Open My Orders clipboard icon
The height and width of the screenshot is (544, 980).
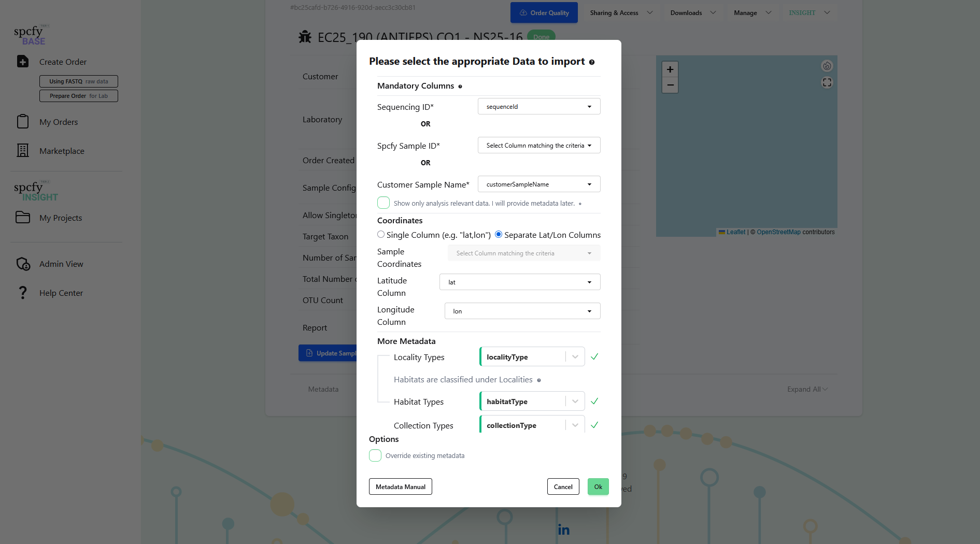coord(23,121)
